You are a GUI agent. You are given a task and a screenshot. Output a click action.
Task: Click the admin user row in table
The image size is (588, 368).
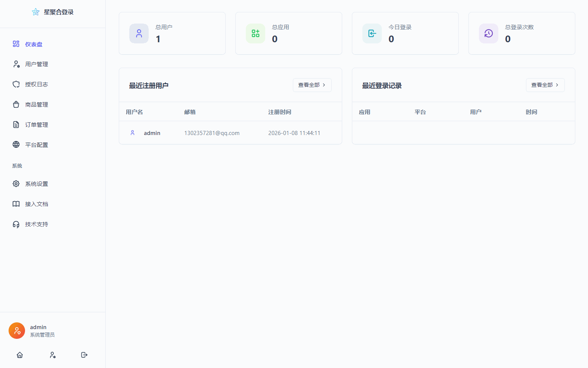(230, 133)
